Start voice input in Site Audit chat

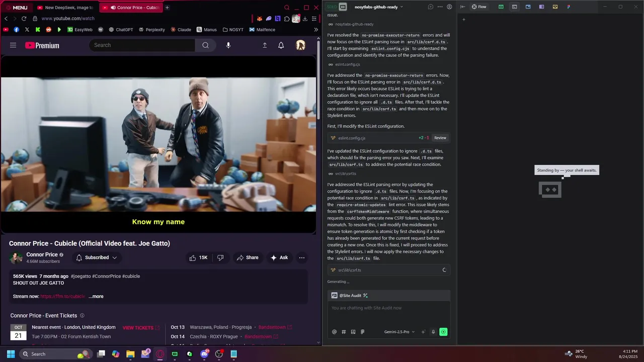point(433,332)
